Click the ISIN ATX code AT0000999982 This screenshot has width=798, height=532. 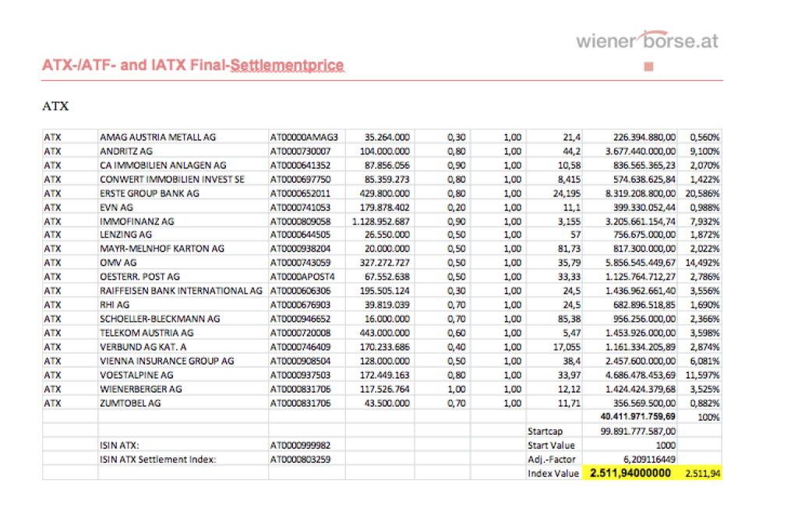pyautogui.click(x=301, y=445)
